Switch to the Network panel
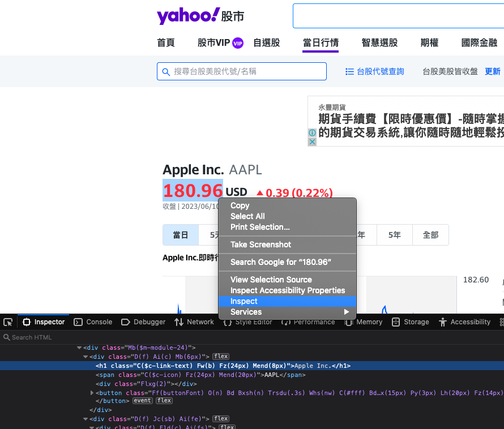The width and height of the screenshot is (504, 429). [x=194, y=322]
